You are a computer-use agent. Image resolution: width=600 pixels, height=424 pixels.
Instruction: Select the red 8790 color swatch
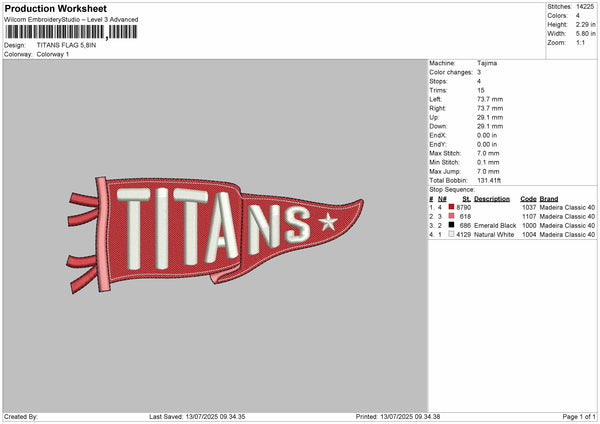(451, 207)
